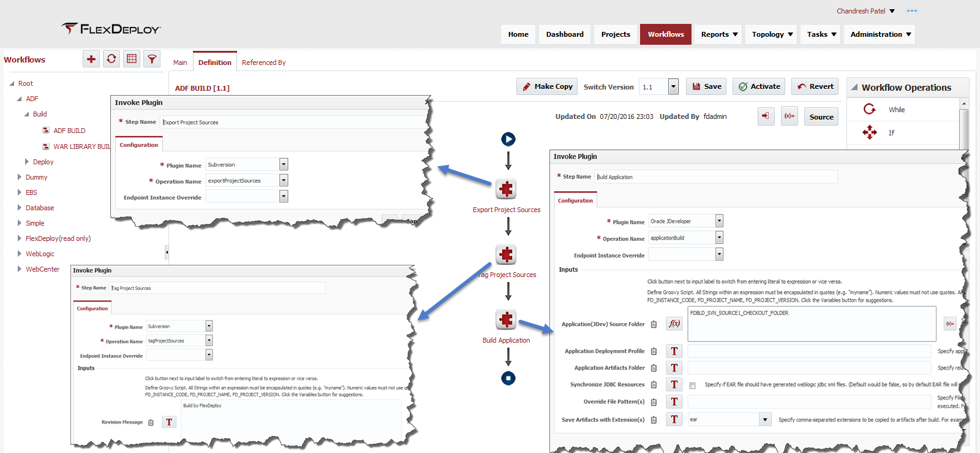
Task: Open the Chandresh Patel user menu
Action: pyautogui.click(x=892, y=11)
